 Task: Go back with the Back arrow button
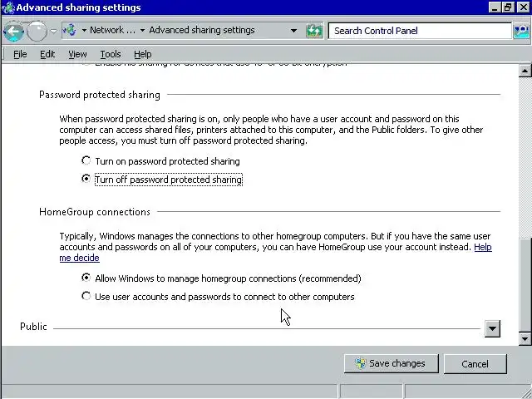point(13,32)
